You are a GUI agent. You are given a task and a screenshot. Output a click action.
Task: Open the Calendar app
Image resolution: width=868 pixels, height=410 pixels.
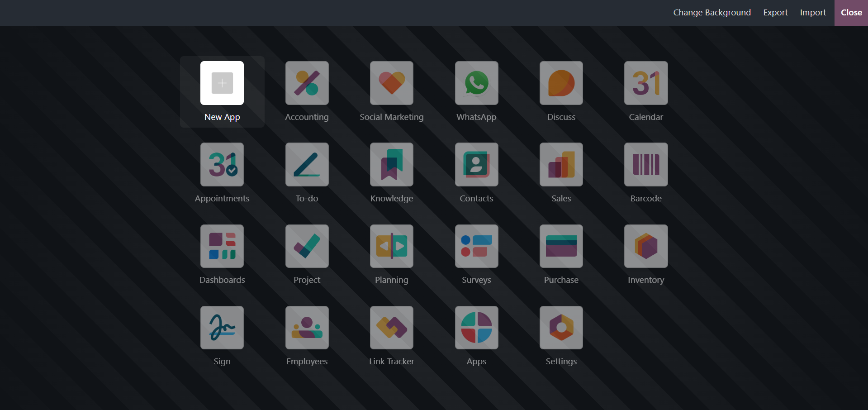coord(645,83)
